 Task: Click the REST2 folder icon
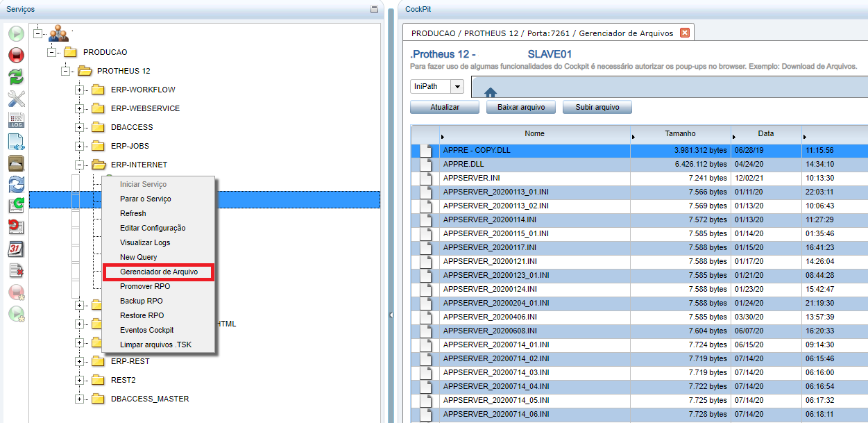[98, 380]
